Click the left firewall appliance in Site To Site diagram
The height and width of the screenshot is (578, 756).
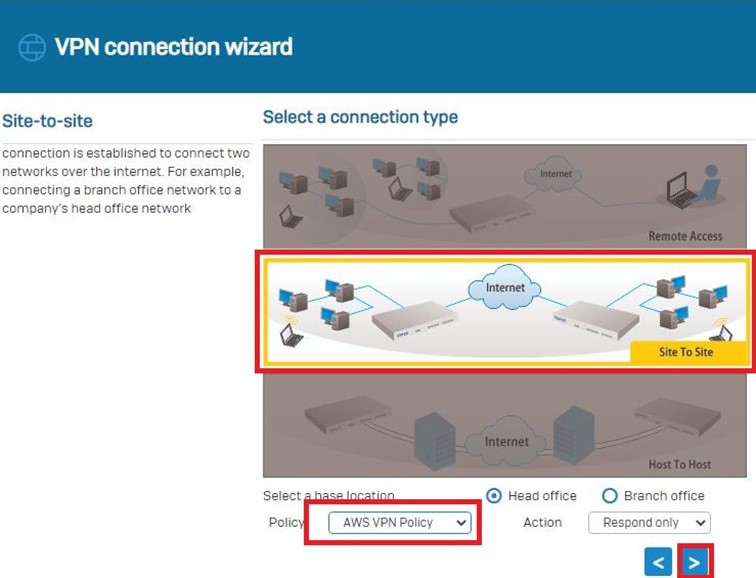click(414, 320)
